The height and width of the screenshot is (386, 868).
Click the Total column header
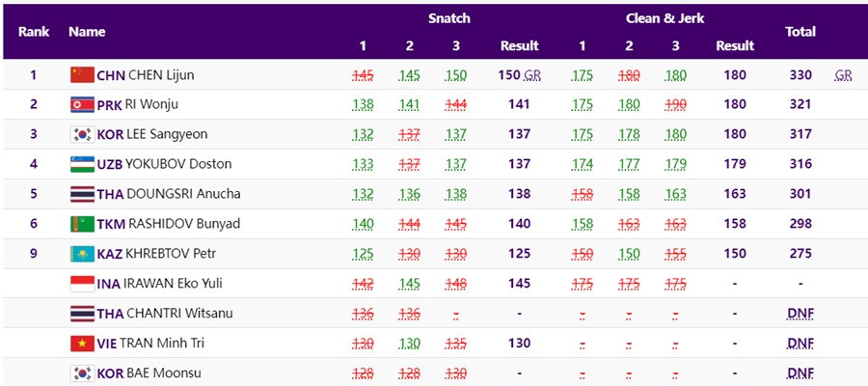pyautogui.click(x=800, y=32)
